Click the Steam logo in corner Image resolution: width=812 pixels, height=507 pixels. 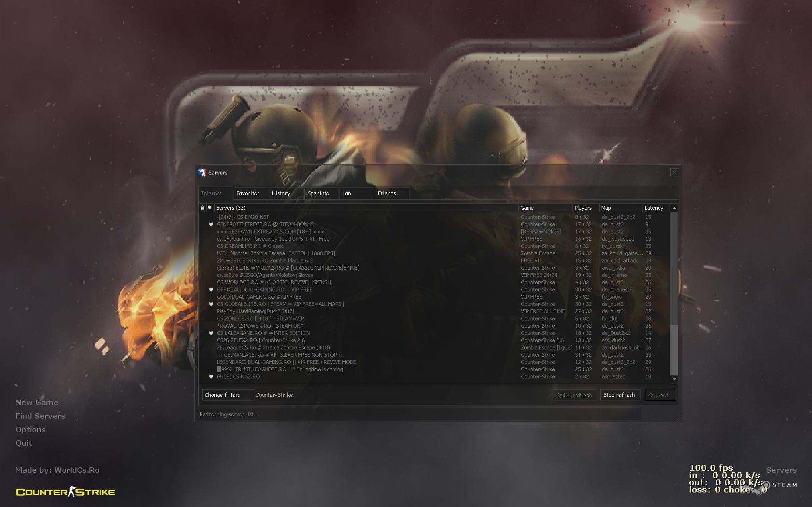point(766,485)
